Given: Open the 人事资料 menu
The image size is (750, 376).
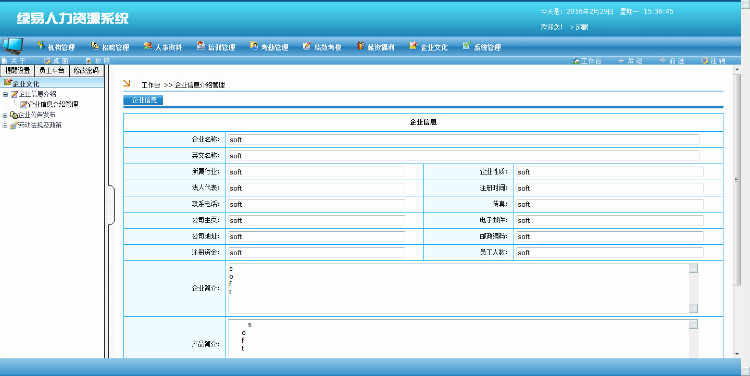Looking at the screenshot, I should (164, 47).
